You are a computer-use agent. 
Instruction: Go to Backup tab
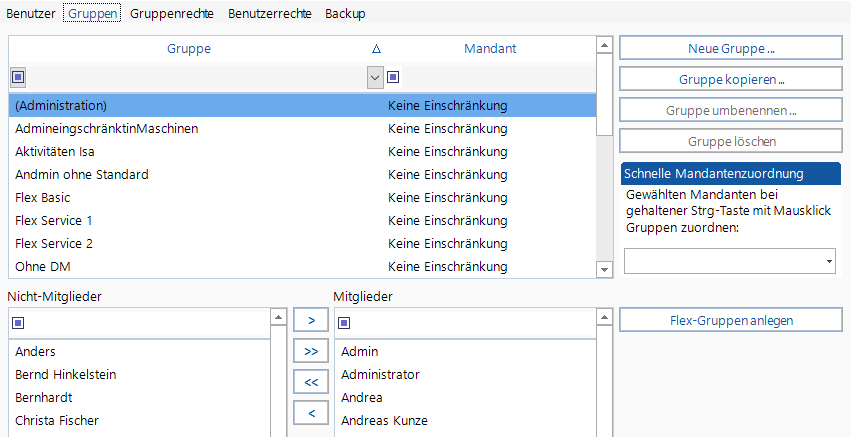click(x=345, y=14)
